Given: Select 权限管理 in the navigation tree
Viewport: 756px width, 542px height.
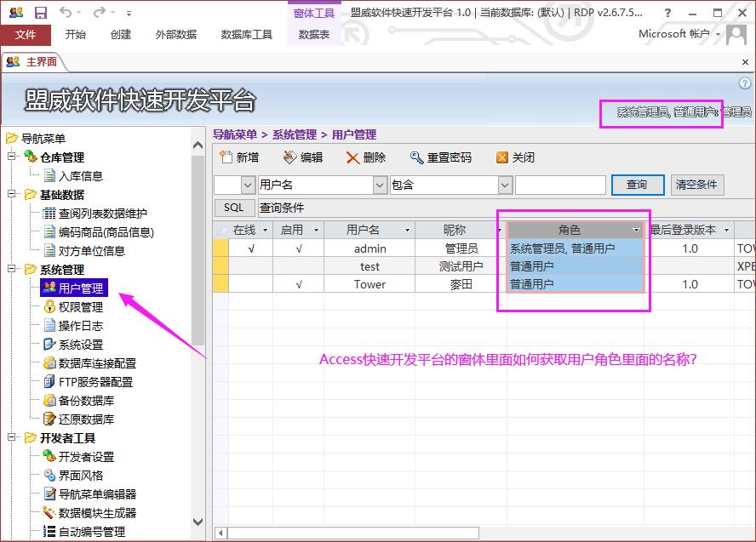Looking at the screenshot, I should click(x=80, y=307).
